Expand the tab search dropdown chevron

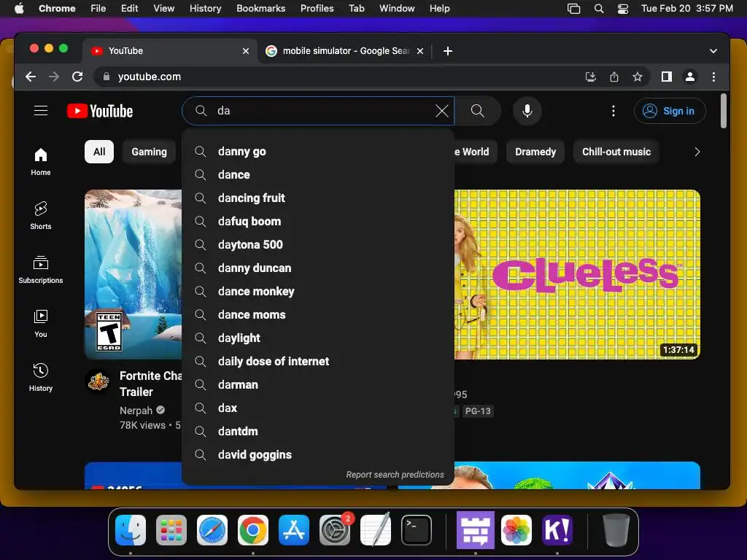[x=713, y=51]
